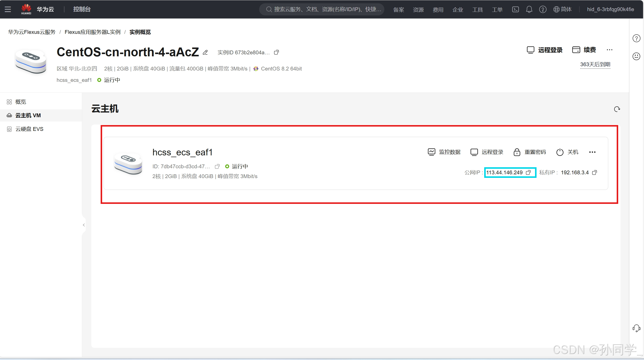The image size is (644, 360).
Task: Open the notification bell
Action: click(x=529, y=9)
